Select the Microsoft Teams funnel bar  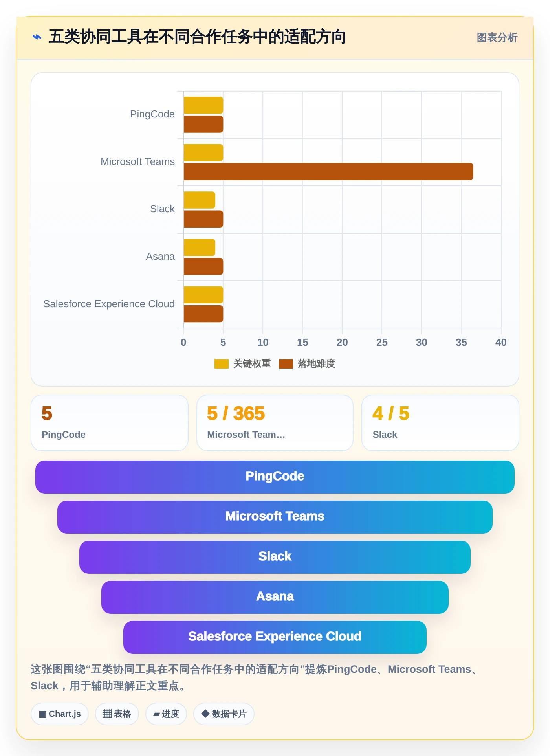pos(275,517)
